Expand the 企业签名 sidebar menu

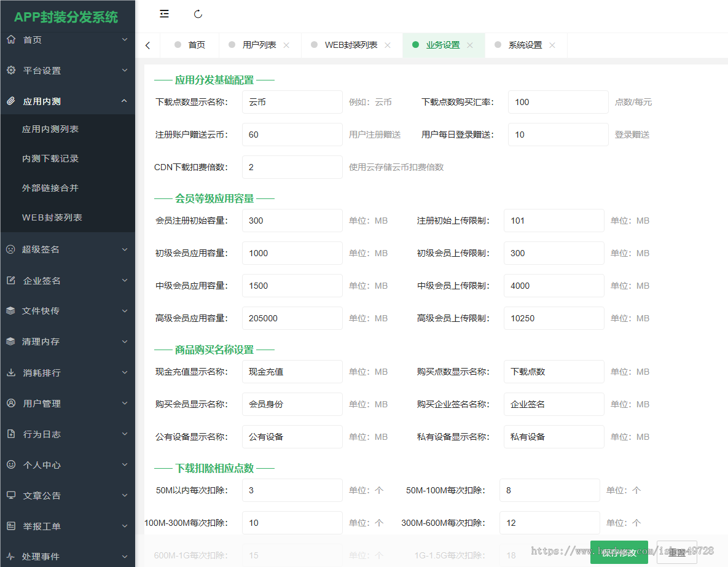68,280
